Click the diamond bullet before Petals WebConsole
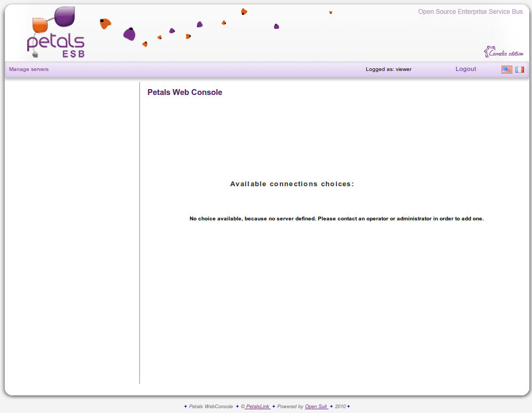The image size is (532, 413). pos(185,407)
